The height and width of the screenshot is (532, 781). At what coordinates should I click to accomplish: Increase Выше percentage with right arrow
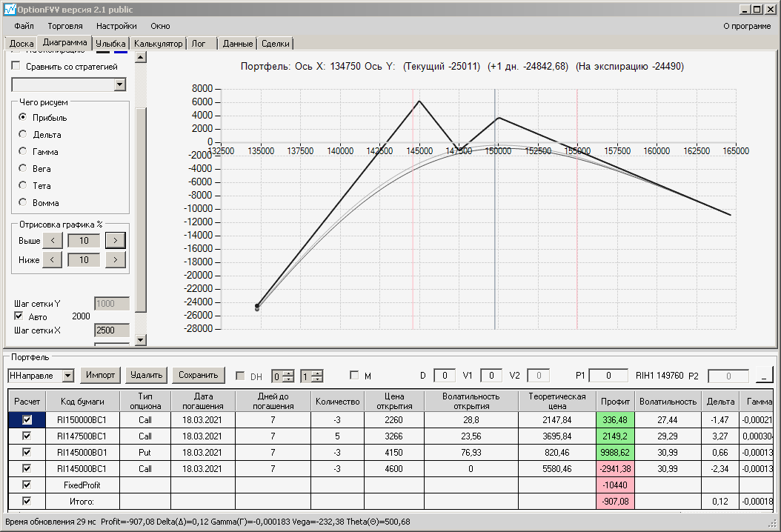[x=116, y=241]
